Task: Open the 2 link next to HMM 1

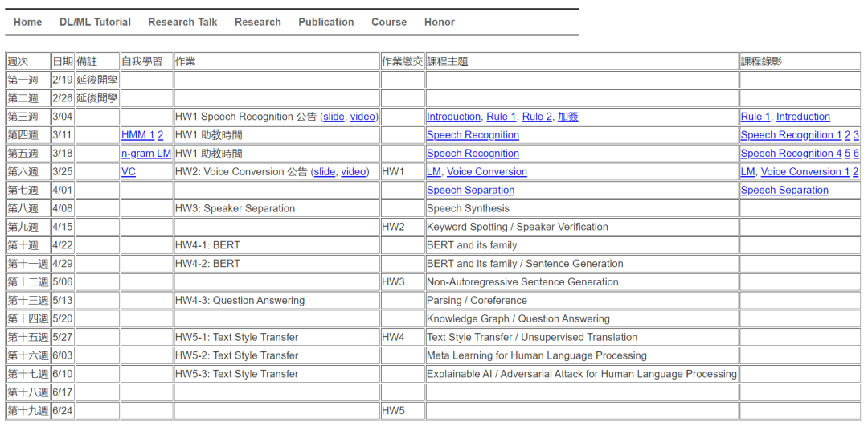Action: point(161,135)
